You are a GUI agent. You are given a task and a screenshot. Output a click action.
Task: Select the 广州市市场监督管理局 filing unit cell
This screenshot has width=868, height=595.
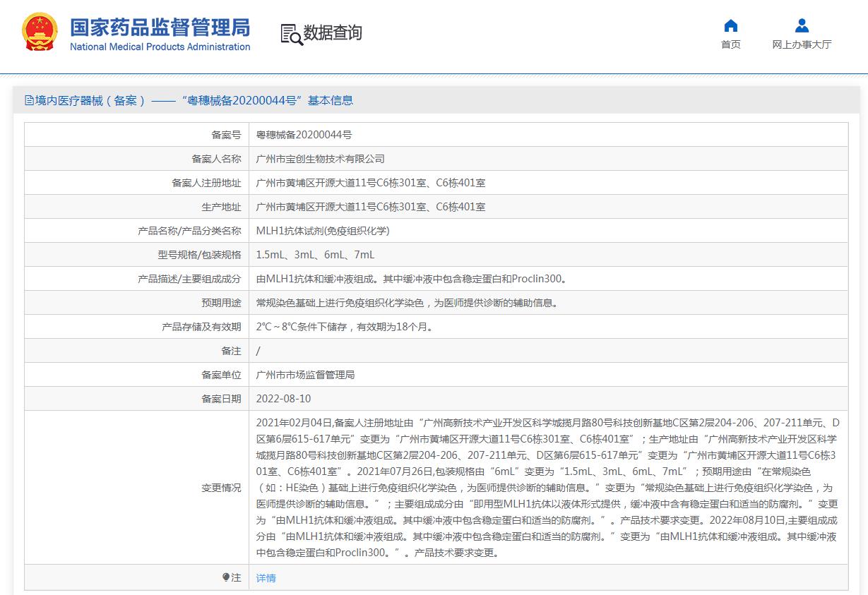[x=305, y=375]
